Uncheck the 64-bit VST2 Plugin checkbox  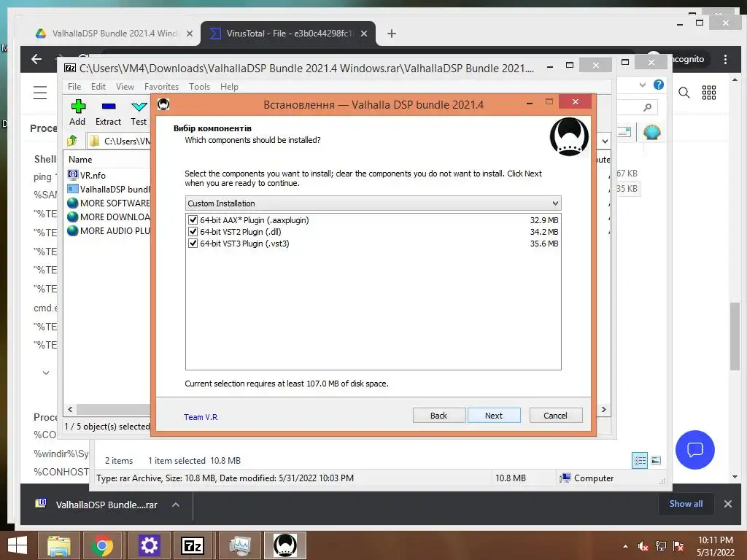coord(193,231)
